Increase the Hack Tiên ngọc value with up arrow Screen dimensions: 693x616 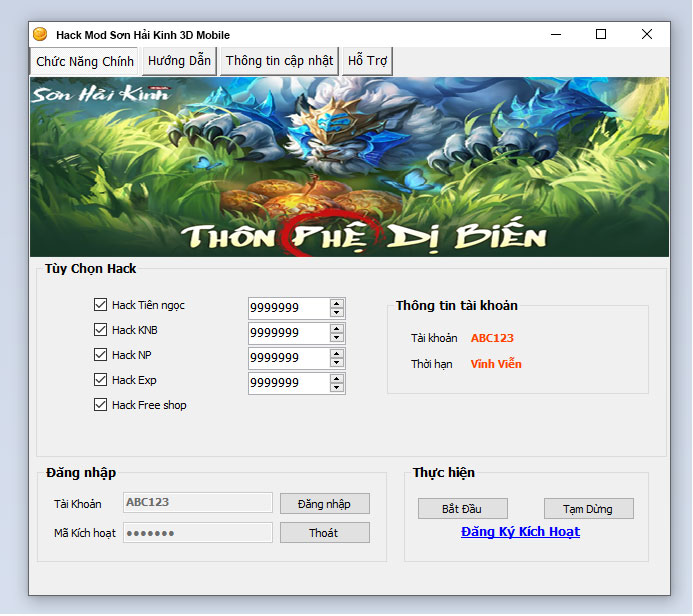pos(337,303)
